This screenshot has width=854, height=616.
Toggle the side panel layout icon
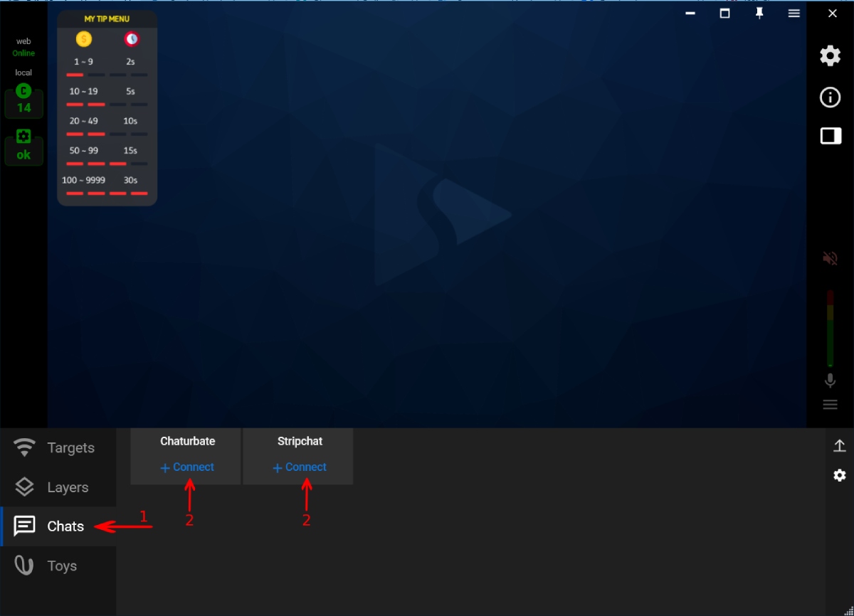pyautogui.click(x=831, y=136)
